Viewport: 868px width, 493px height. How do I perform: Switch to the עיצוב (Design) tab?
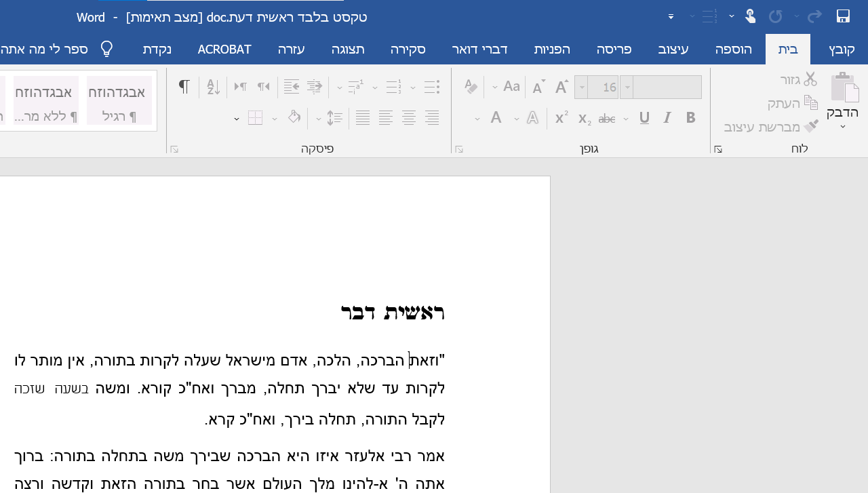[x=673, y=49]
